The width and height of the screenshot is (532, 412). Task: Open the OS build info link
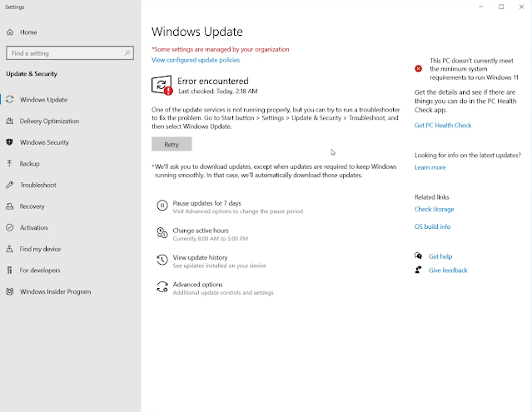[432, 226]
